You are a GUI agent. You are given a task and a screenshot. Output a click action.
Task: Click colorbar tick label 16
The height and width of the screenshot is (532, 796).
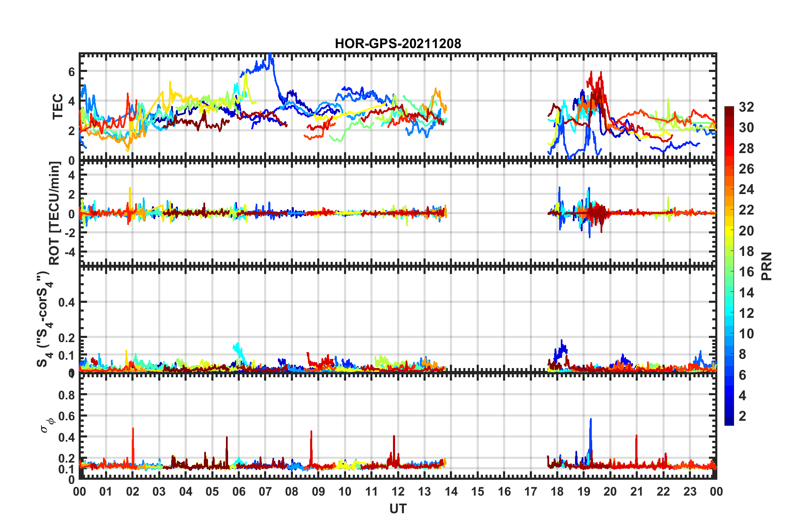pyautogui.click(x=746, y=272)
